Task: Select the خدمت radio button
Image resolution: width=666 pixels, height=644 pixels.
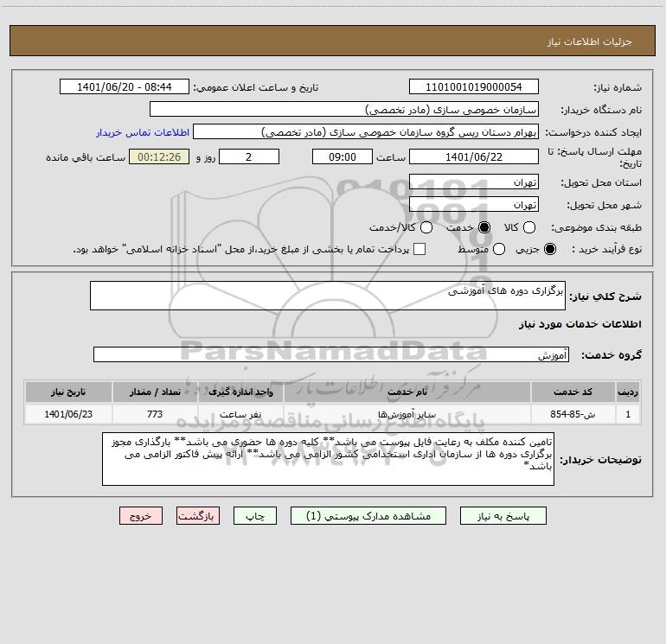Action: (484, 227)
